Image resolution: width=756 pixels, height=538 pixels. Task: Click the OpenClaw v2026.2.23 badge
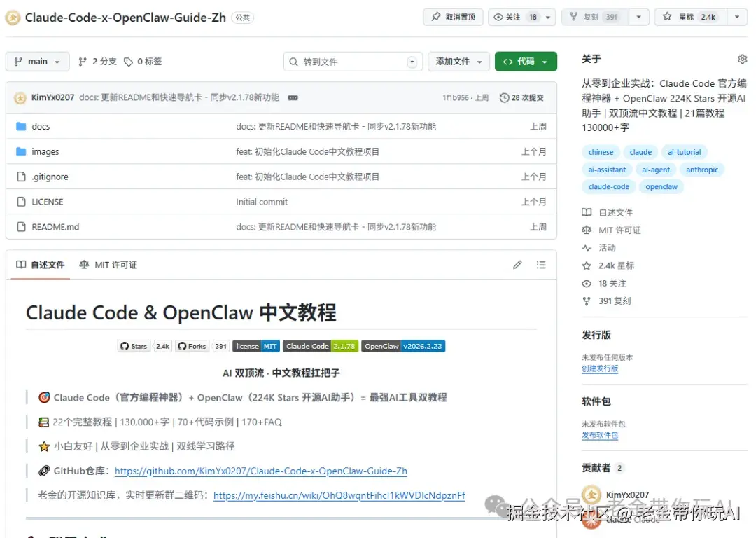click(403, 347)
